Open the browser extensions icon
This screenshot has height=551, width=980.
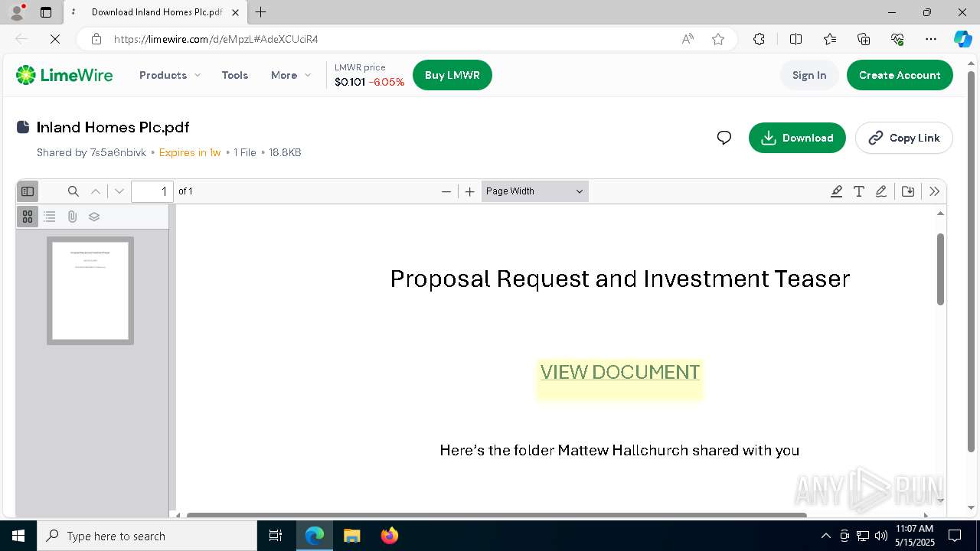(x=759, y=39)
